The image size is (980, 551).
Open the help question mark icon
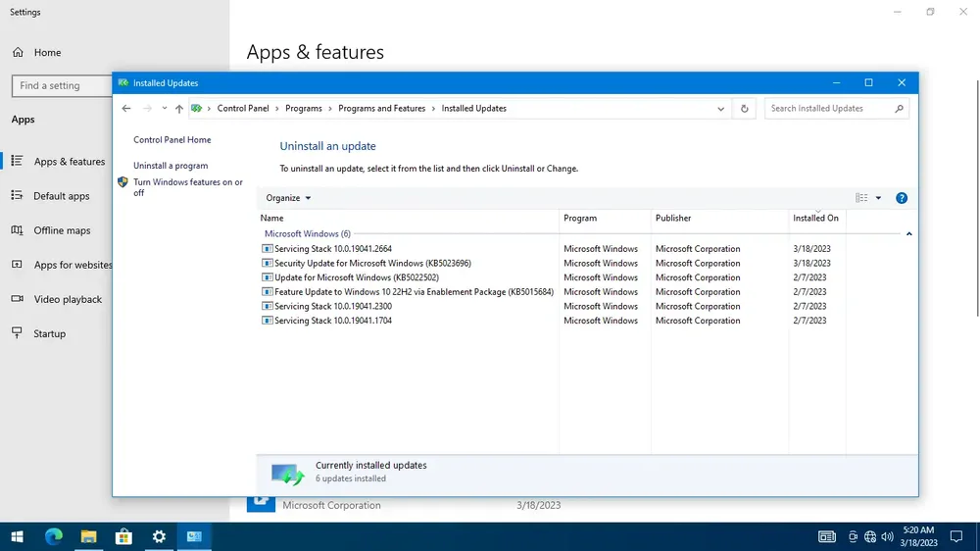(902, 198)
